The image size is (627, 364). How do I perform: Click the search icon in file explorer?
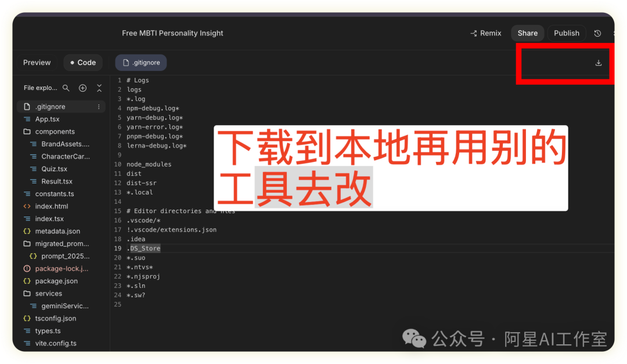click(x=66, y=88)
